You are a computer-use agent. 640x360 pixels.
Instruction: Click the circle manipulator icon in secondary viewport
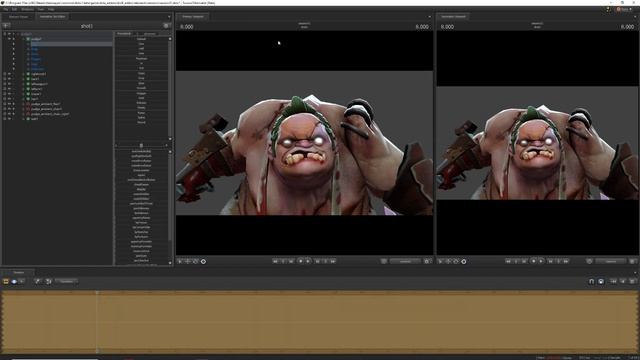(464, 261)
